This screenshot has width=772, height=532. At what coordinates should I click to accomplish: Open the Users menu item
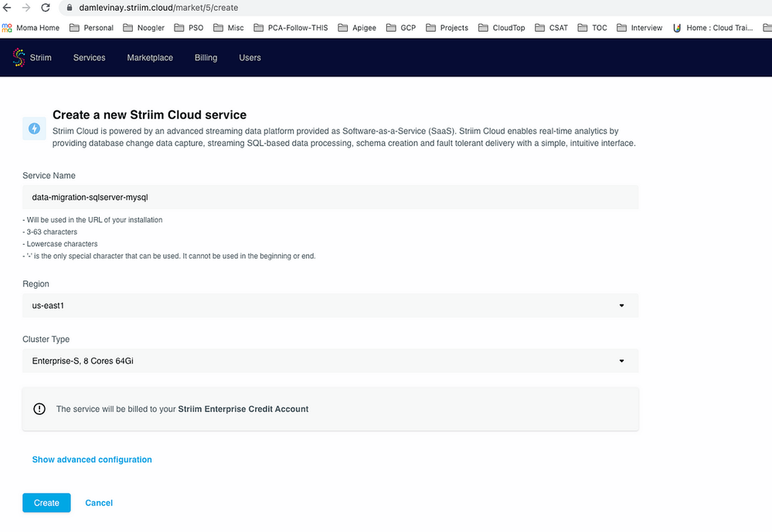(x=250, y=58)
